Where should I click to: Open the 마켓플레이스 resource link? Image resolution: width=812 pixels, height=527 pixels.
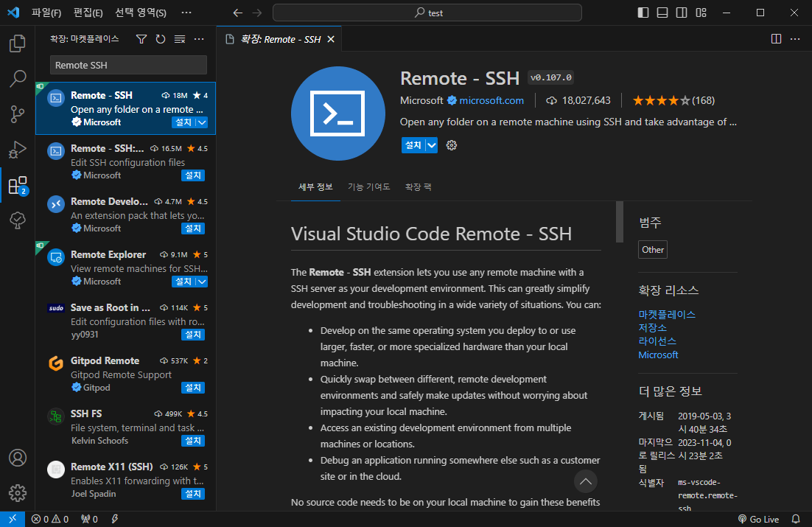point(667,315)
